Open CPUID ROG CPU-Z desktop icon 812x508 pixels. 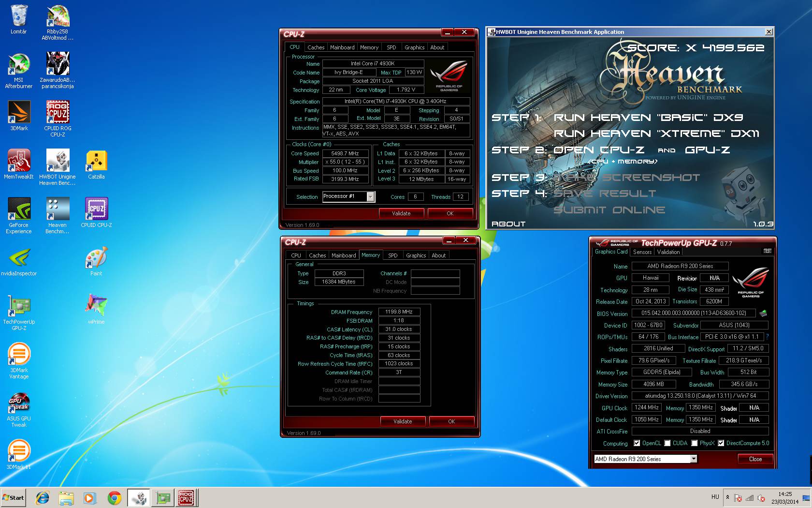[58, 119]
